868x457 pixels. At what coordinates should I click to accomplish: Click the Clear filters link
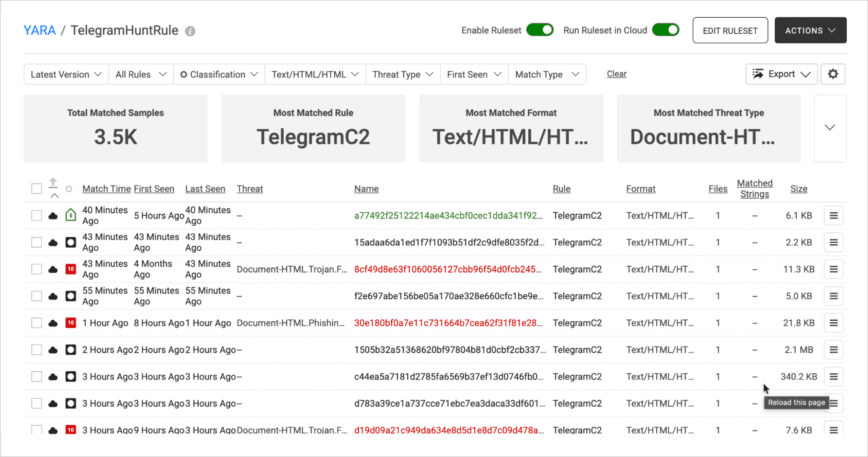click(616, 74)
